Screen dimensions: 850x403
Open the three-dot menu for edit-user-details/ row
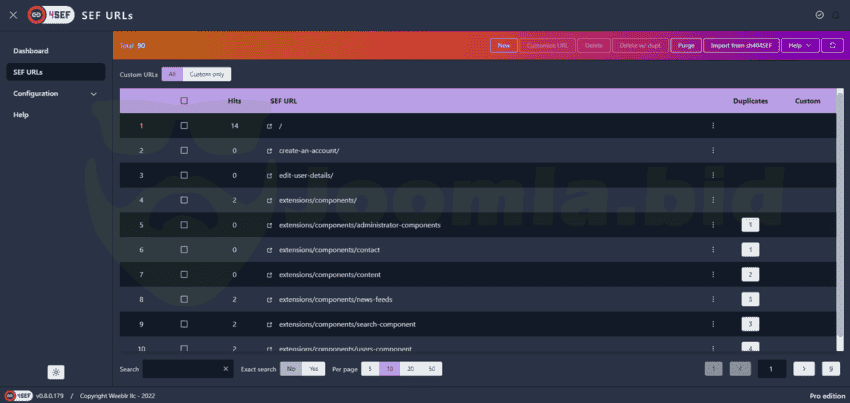[713, 175]
